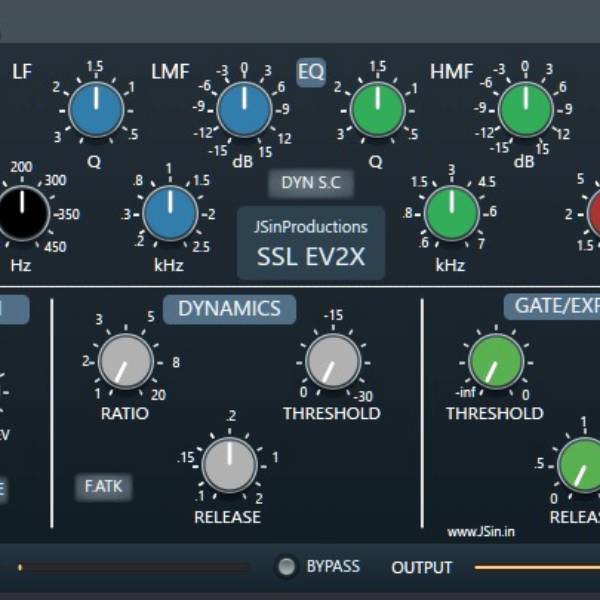This screenshot has width=600, height=600.
Task: Enable the F.ATK fast attack button
Action: pos(103,487)
